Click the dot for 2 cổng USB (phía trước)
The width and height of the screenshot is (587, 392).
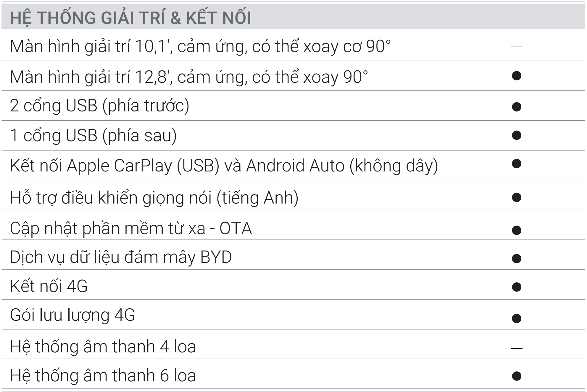point(516,107)
